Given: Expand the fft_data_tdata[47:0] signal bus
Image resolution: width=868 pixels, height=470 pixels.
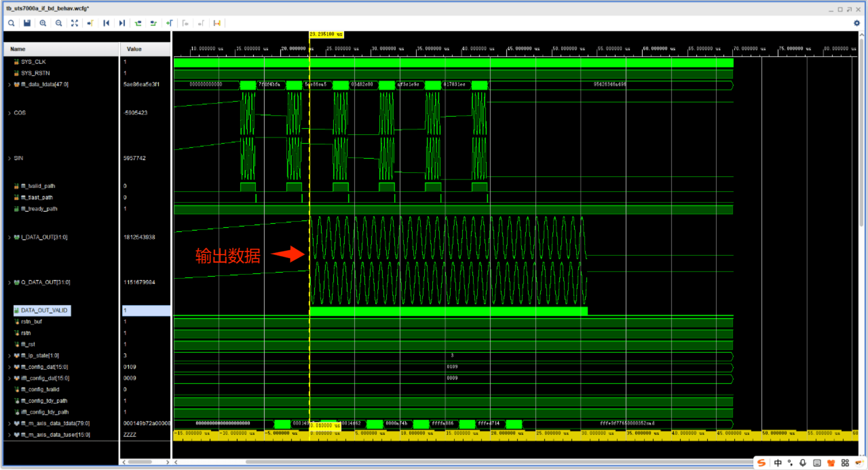Looking at the screenshot, I should pyautogui.click(x=9, y=84).
